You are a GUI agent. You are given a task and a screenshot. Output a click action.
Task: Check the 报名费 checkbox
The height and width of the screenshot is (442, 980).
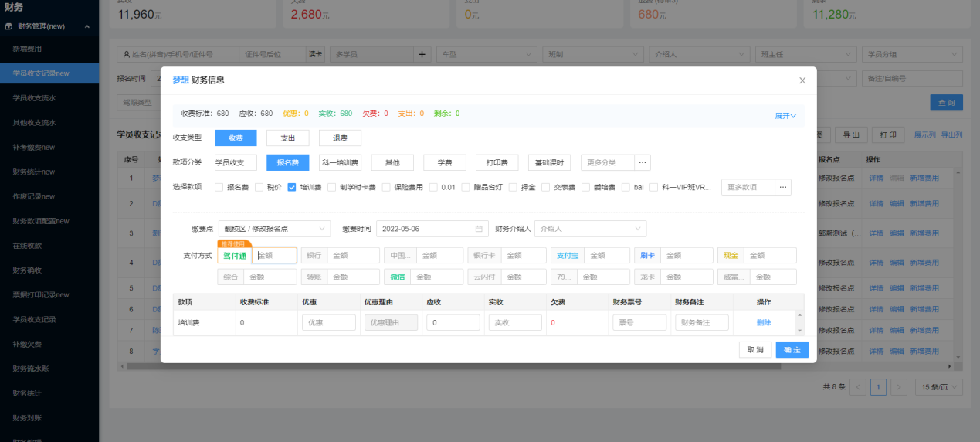219,187
